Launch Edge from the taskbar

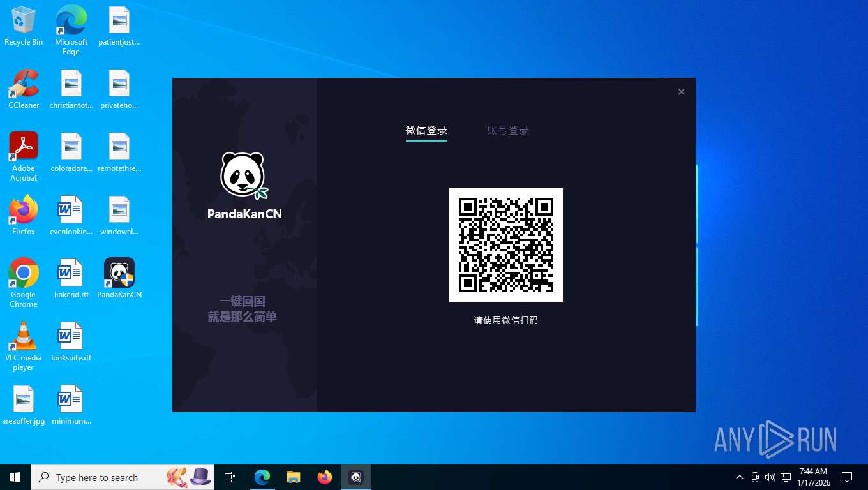click(262, 477)
